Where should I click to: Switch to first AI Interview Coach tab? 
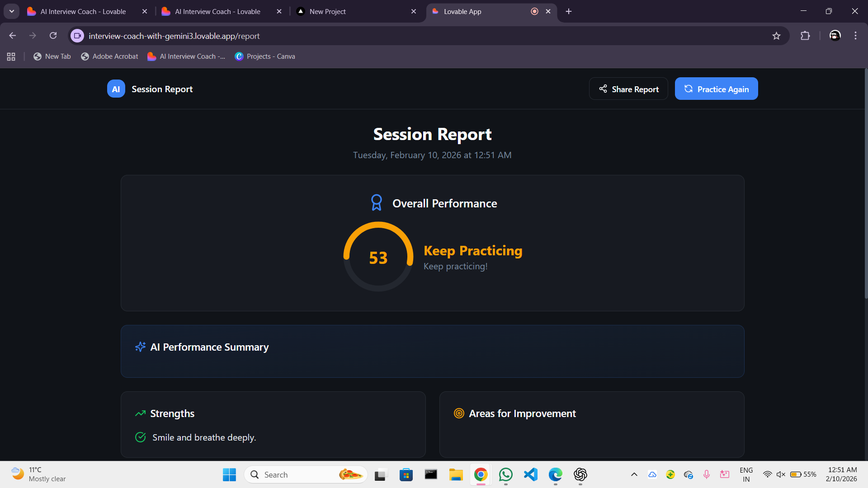[84, 11]
